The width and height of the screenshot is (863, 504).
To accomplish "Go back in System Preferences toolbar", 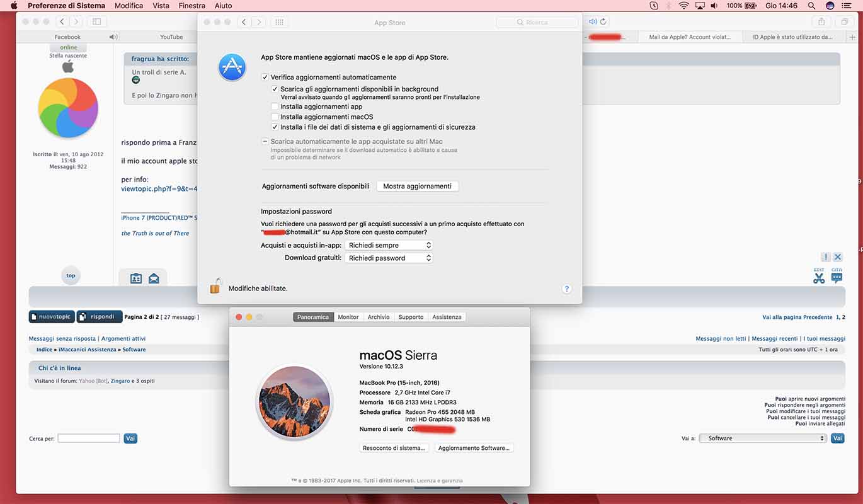I will 244,22.
